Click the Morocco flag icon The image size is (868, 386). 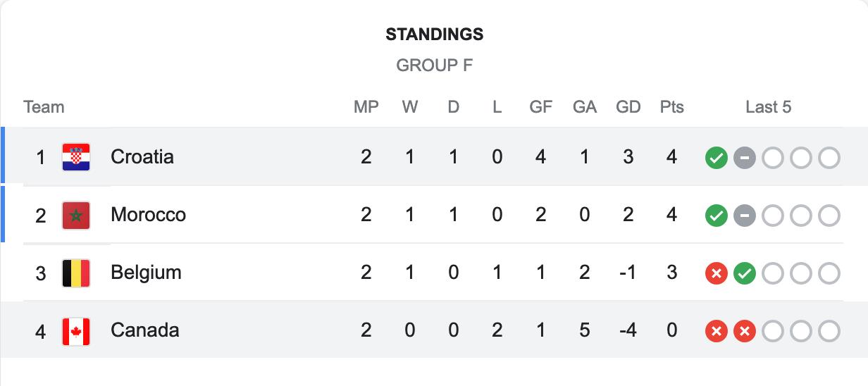click(76, 215)
